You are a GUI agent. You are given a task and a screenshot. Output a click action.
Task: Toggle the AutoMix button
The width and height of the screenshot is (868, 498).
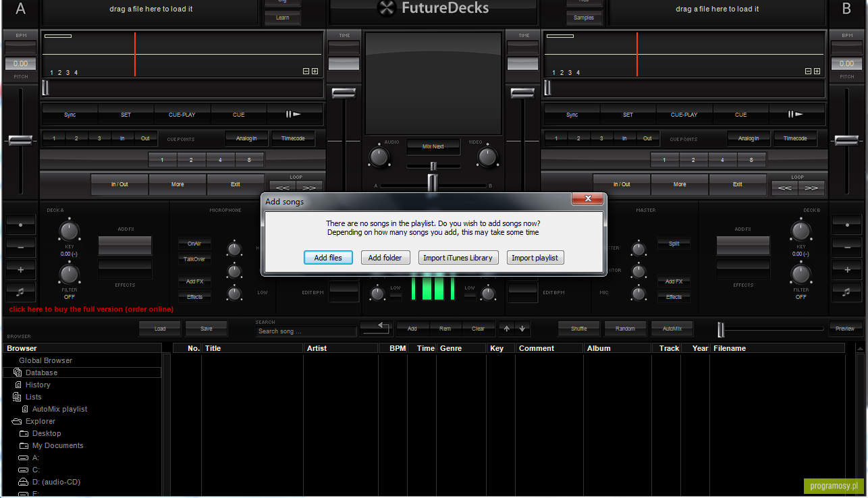pos(672,329)
